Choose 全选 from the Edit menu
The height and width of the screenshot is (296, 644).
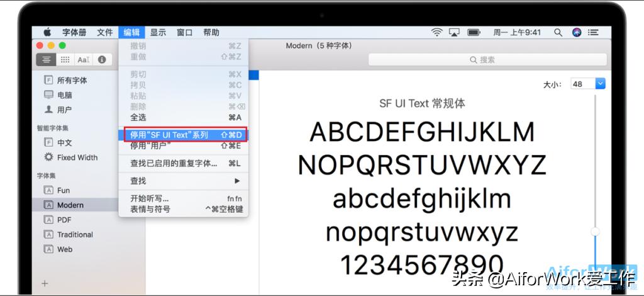point(184,118)
